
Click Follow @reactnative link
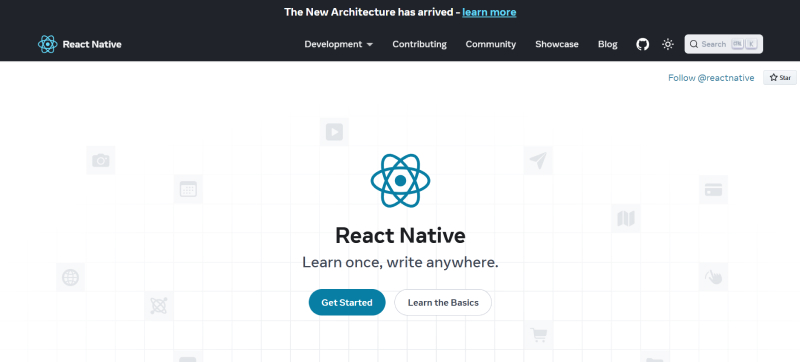click(711, 78)
